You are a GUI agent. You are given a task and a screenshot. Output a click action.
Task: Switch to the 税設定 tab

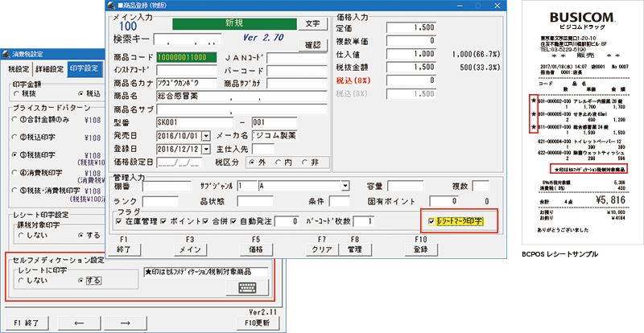[19, 68]
